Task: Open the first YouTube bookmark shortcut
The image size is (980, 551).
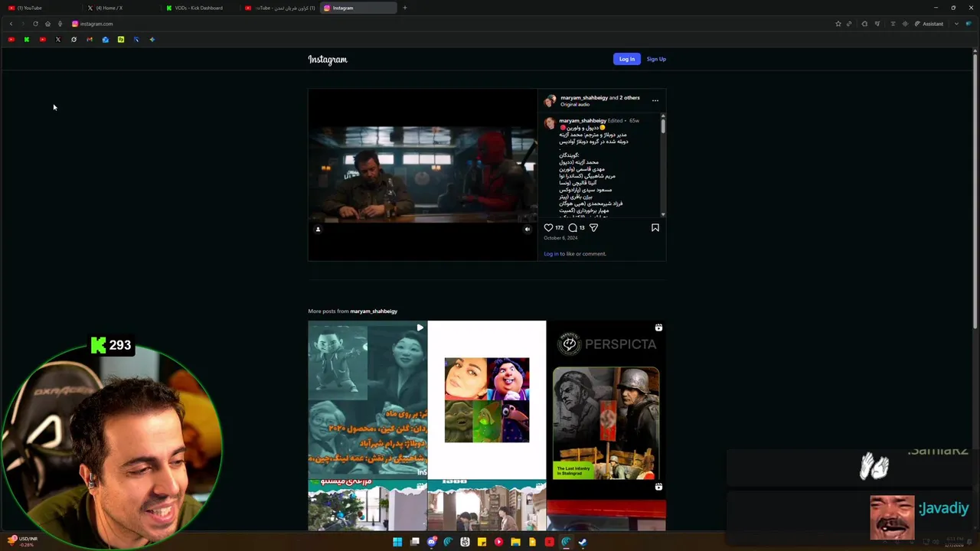Action: coord(11,39)
